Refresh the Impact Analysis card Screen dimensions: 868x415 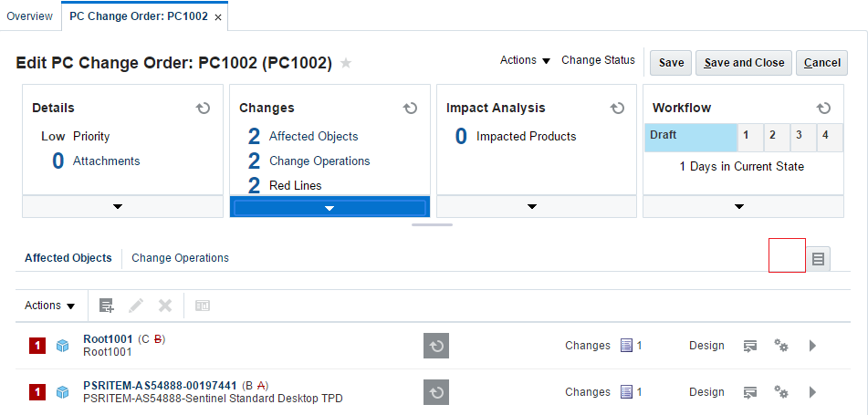[x=618, y=108]
